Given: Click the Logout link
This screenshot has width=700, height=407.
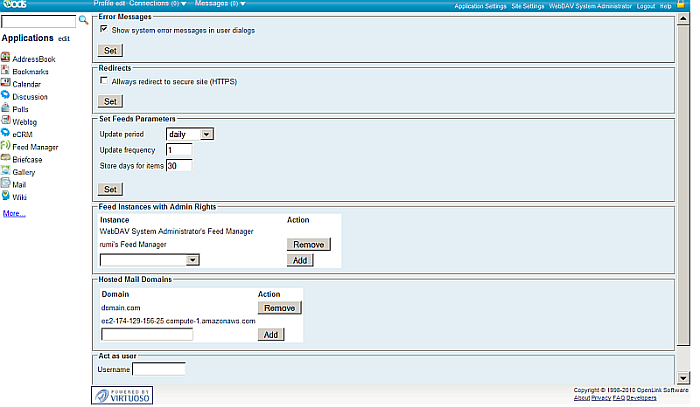Looking at the screenshot, I should 646,6.
